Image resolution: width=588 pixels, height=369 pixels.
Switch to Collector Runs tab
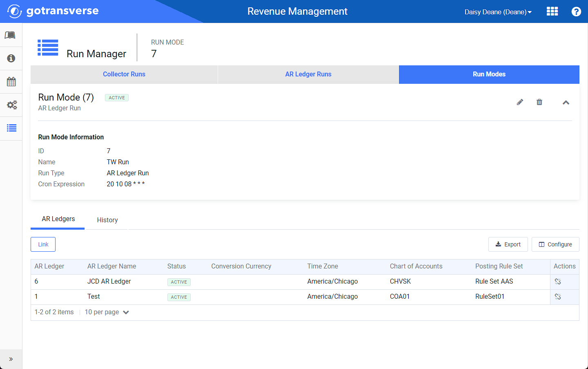(124, 74)
